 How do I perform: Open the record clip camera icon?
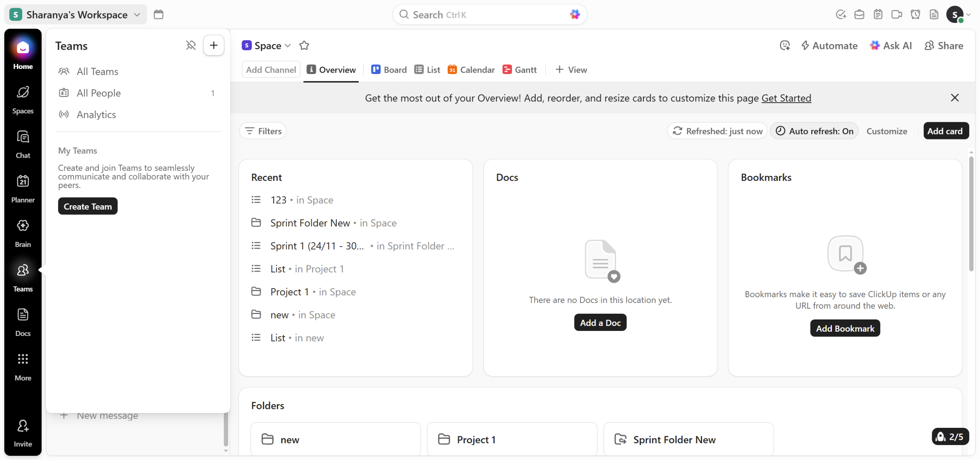897,15
